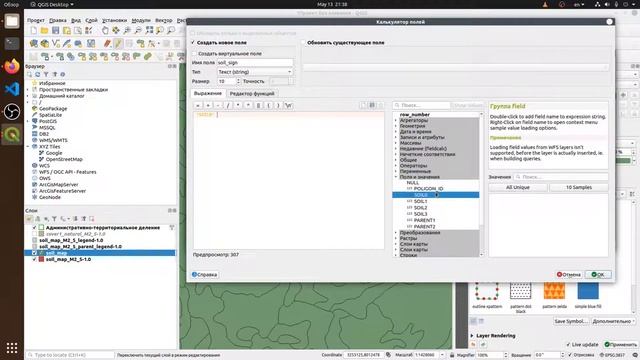Click the 'Save Symbol...' button
This screenshot has height=360, width=640.
(570, 321)
